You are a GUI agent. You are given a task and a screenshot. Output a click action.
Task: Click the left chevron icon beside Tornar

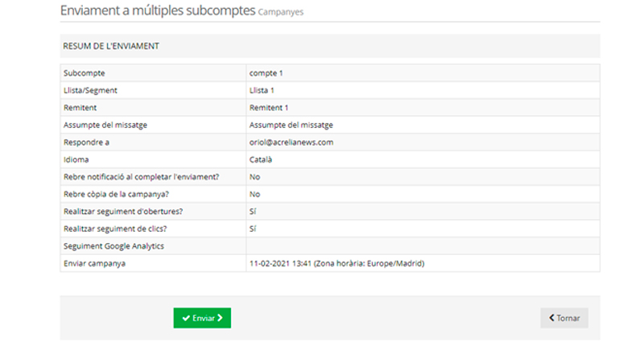[x=552, y=318]
